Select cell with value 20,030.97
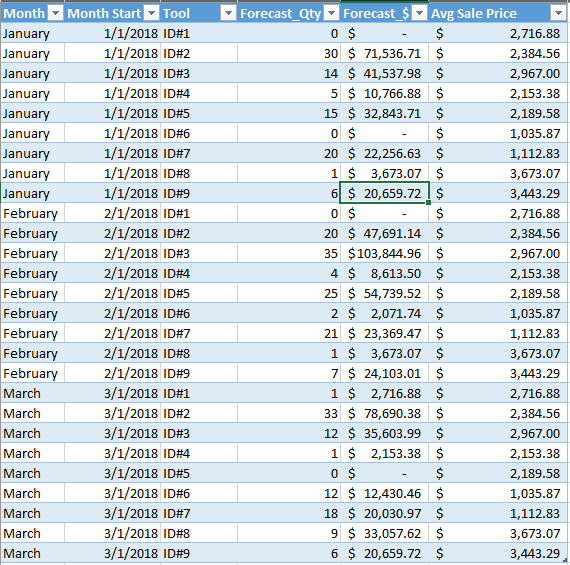The height and width of the screenshot is (565, 570). coord(384,513)
